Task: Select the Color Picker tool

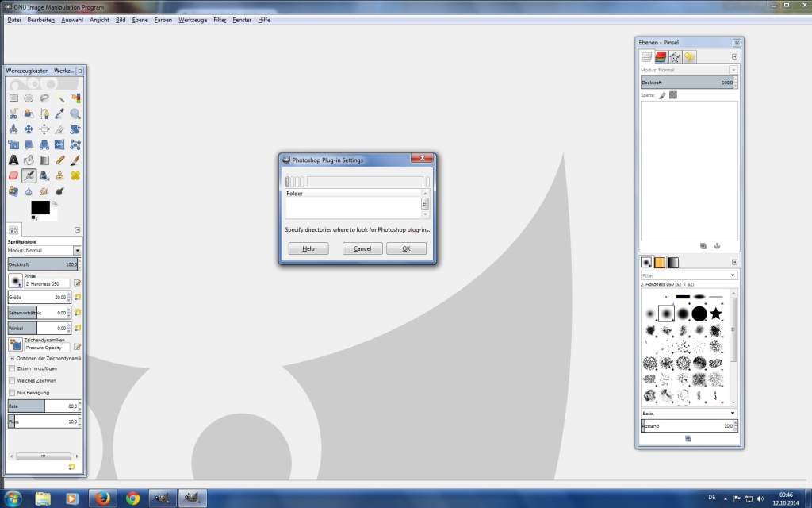Action: 60,114
